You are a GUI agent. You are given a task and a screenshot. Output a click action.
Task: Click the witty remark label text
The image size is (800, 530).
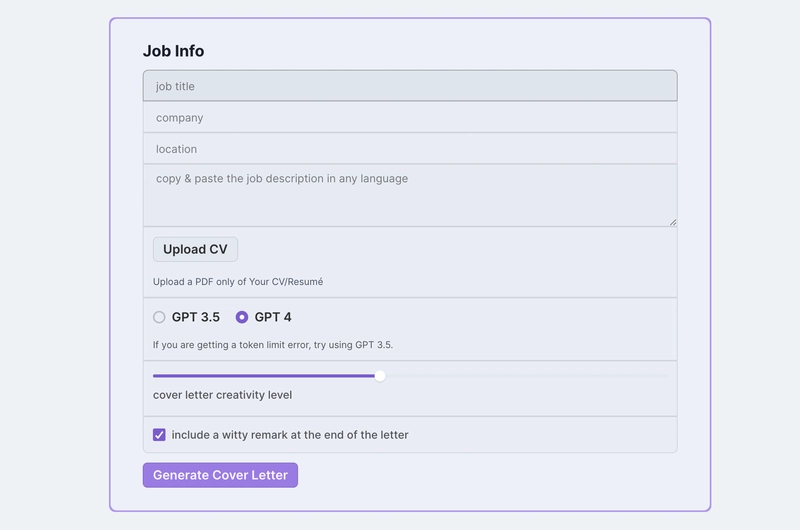coord(290,435)
